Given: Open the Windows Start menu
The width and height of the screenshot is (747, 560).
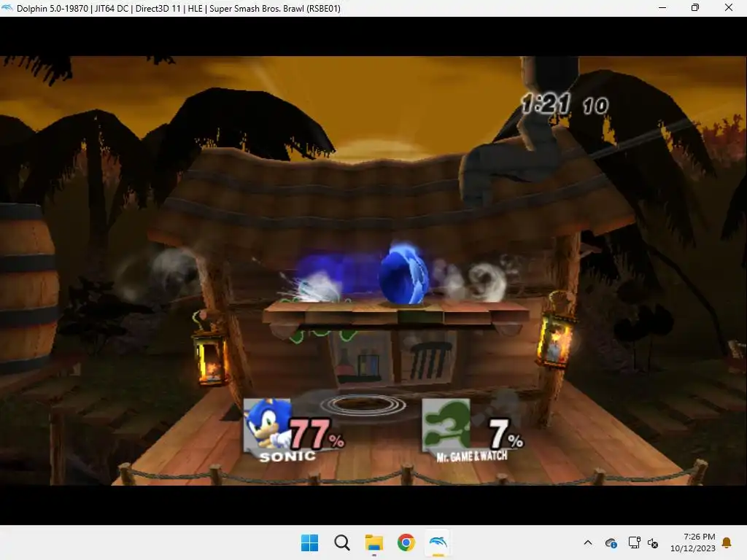Looking at the screenshot, I should 309,542.
